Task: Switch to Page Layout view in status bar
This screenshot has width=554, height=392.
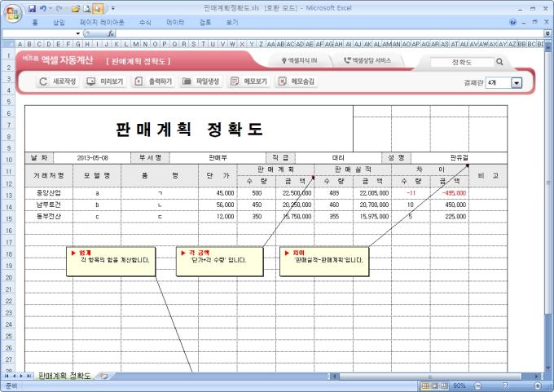Action: (435, 385)
